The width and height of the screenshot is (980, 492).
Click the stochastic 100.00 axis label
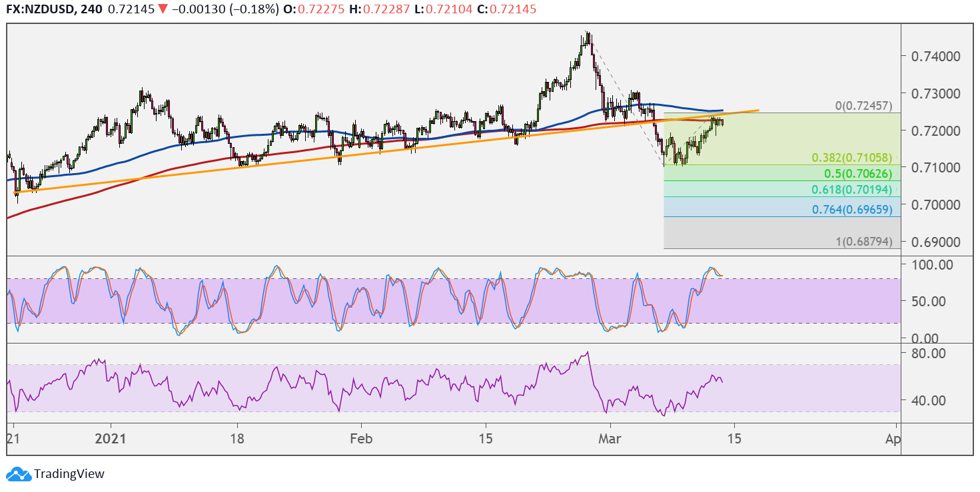click(x=931, y=265)
